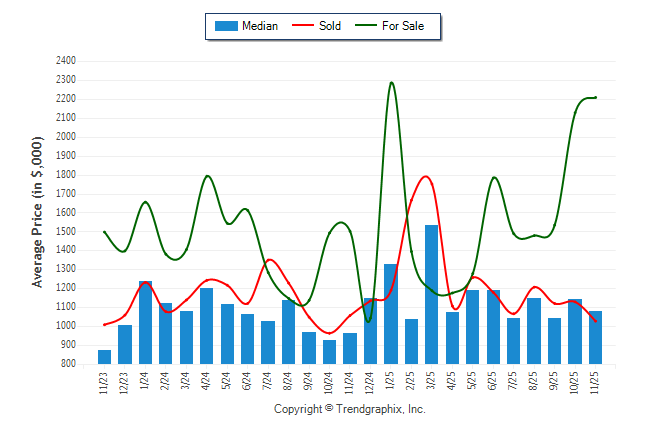646x434 pixels.
Task: Click the 2400 y-axis label
Action: click(66, 61)
